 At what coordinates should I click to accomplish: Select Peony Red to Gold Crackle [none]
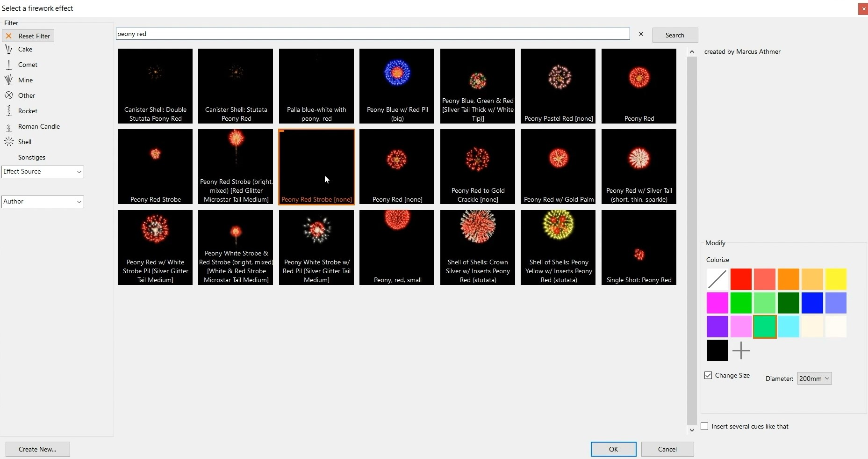pos(478,167)
